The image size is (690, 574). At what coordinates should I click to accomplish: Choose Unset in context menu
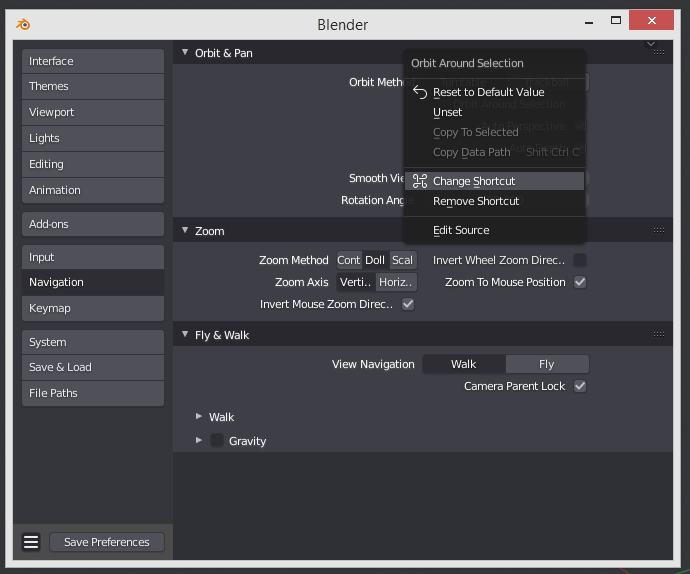pyautogui.click(x=495, y=112)
